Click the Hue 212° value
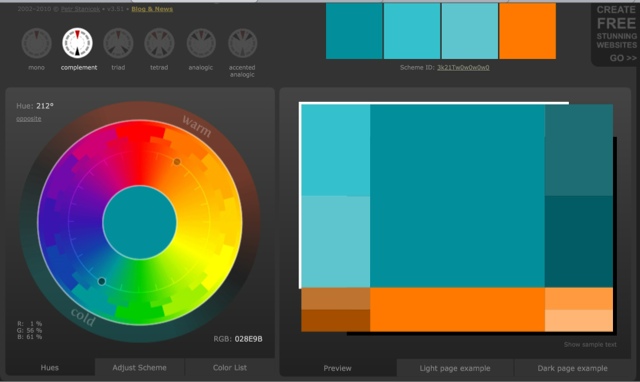Viewport: 640px width, 382px height. [45, 106]
